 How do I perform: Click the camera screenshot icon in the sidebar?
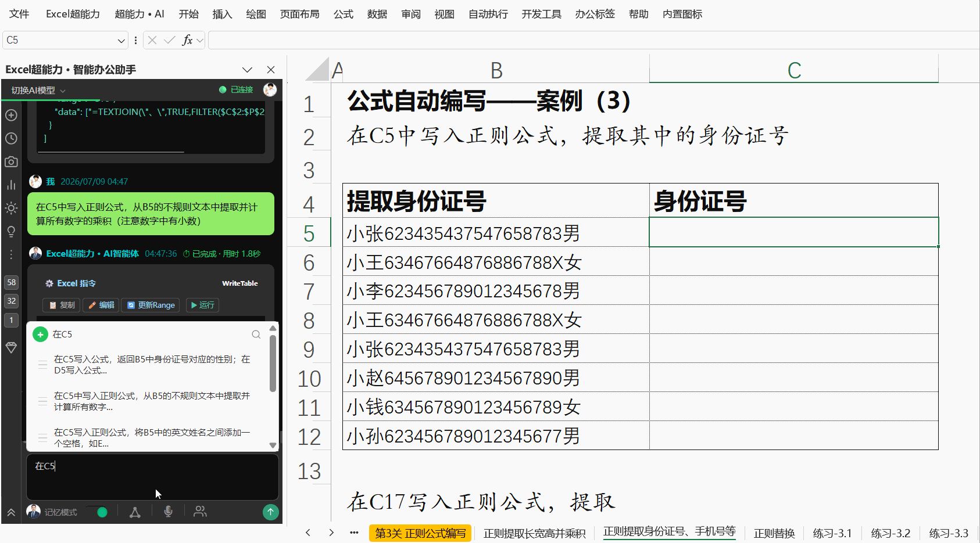(x=11, y=161)
